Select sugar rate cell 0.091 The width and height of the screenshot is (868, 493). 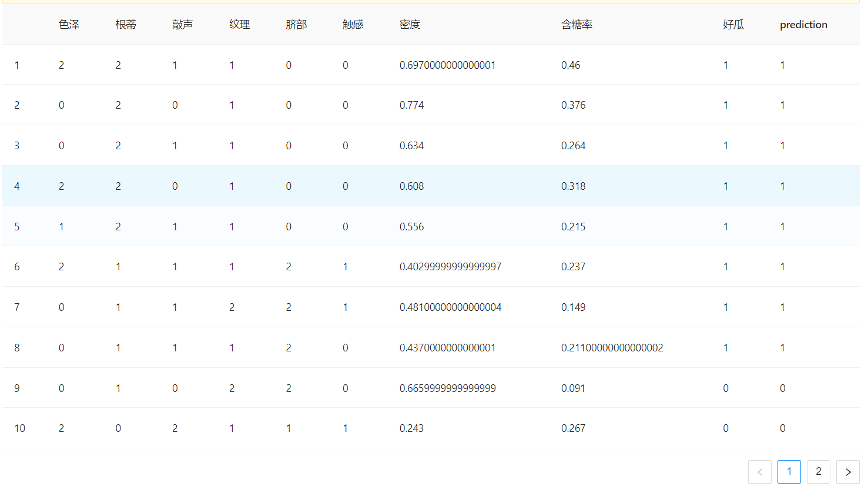pyautogui.click(x=573, y=388)
